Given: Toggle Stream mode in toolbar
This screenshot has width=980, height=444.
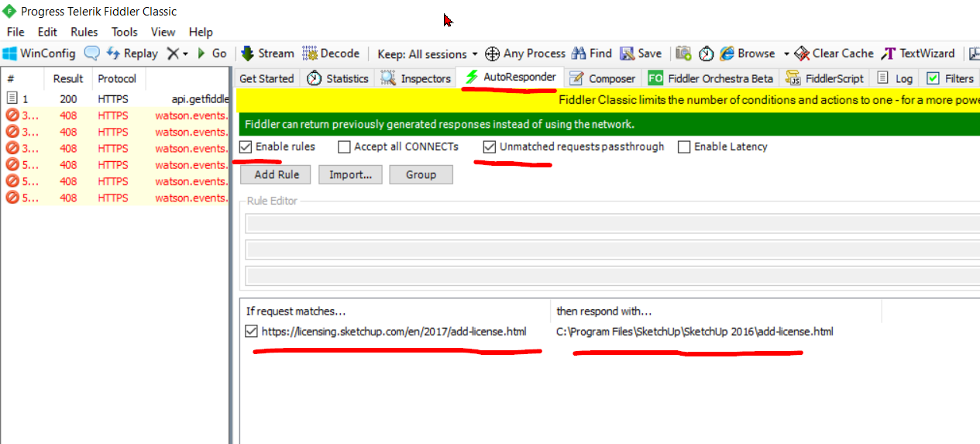Looking at the screenshot, I should click(267, 53).
